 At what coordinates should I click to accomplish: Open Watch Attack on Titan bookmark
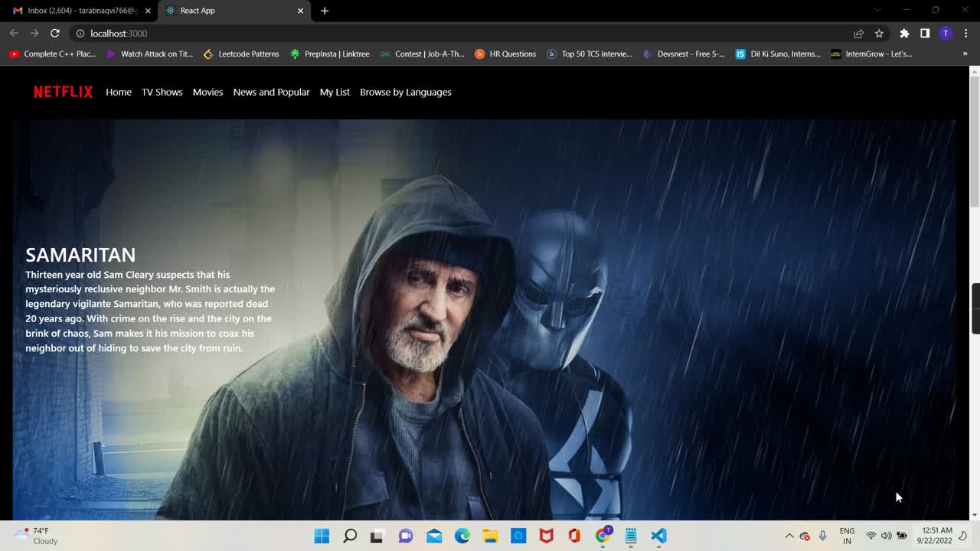[150, 54]
